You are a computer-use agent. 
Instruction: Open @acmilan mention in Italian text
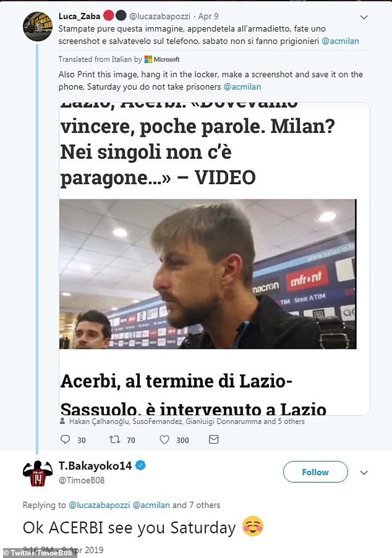(x=340, y=41)
